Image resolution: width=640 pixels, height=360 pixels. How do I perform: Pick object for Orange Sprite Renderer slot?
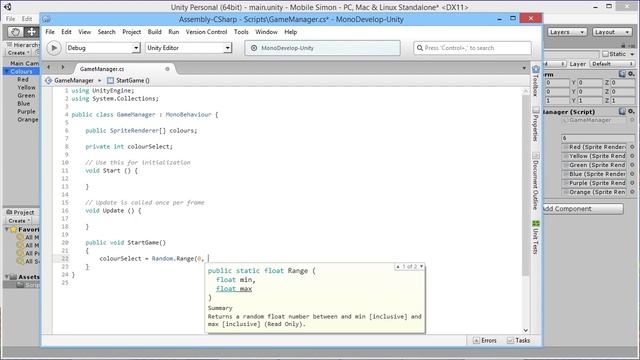coord(632,192)
